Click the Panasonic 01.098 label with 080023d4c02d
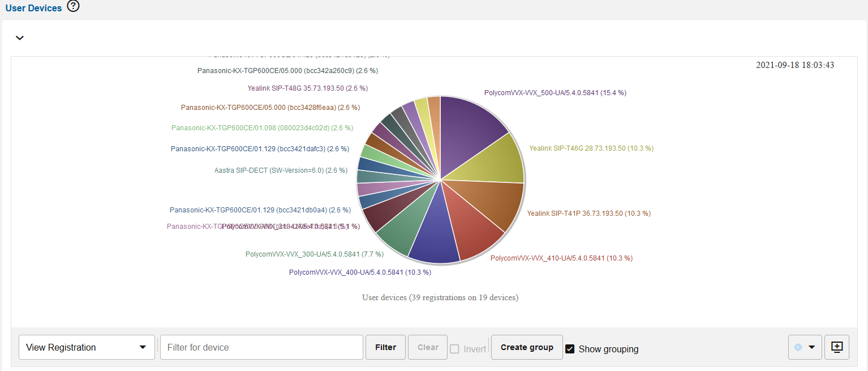 pos(262,128)
